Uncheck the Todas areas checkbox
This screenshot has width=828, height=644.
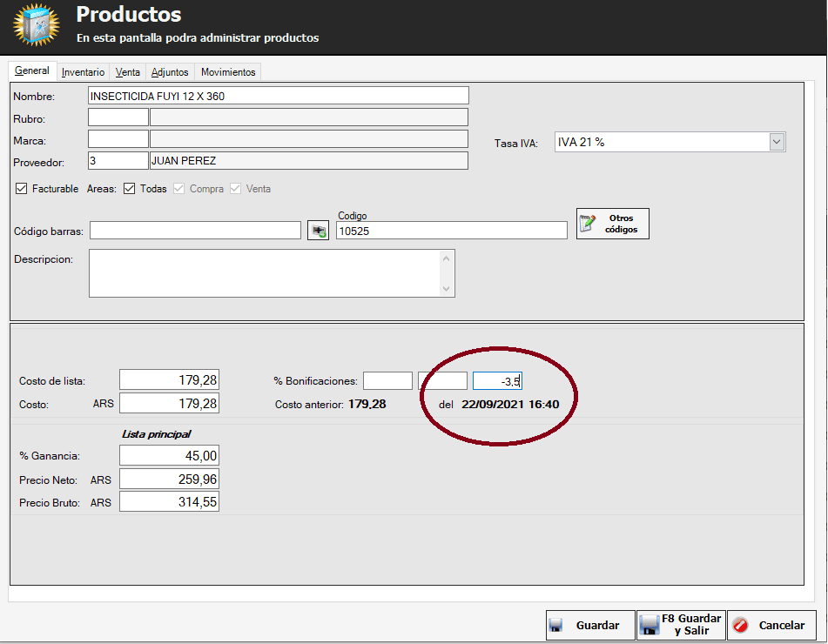[129, 189]
